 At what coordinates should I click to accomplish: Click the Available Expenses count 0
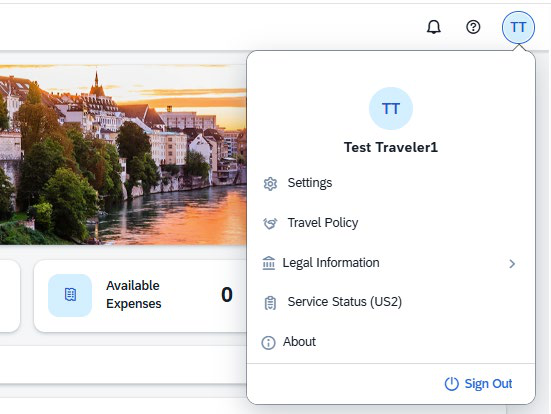(227, 295)
